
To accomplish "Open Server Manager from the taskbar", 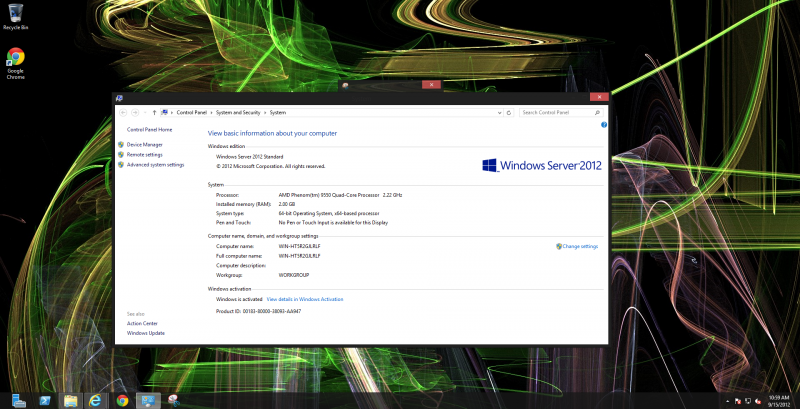I will pyautogui.click(x=19, y=401).
